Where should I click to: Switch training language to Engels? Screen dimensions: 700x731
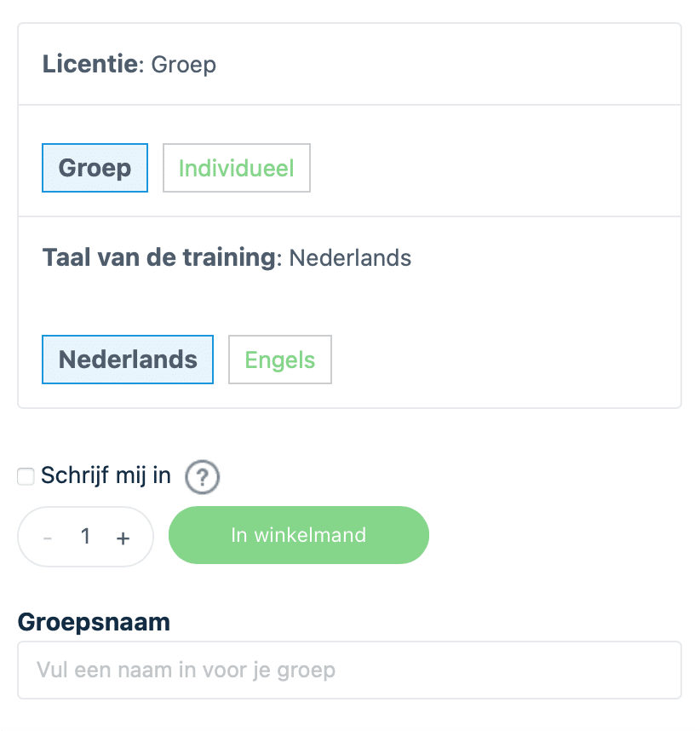280,360
